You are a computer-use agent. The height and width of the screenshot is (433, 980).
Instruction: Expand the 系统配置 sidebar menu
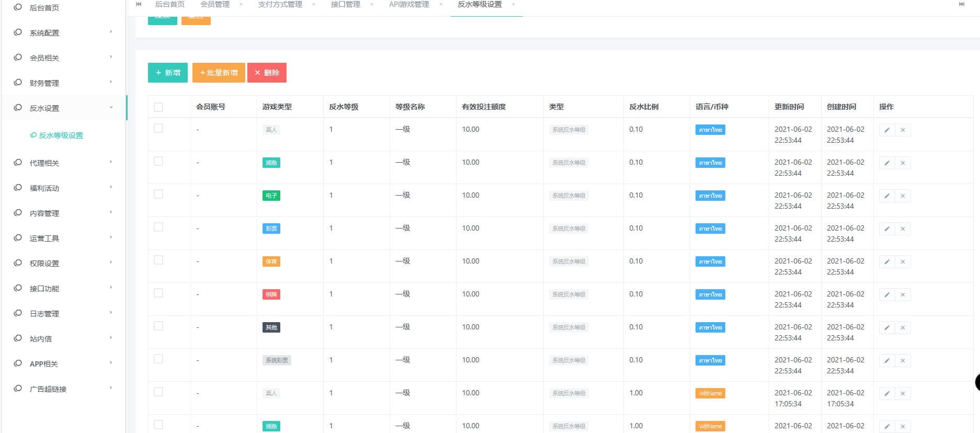63,32
